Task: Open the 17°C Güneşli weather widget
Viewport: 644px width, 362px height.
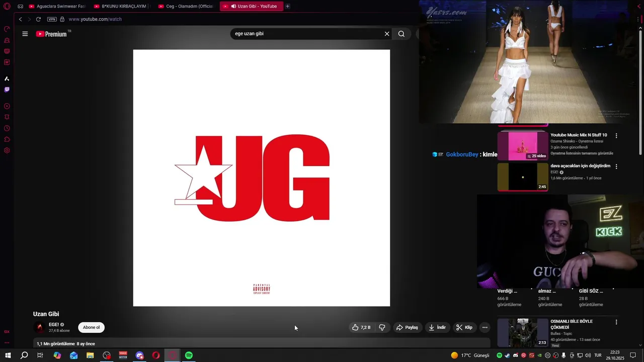Action: pos(470,355)
